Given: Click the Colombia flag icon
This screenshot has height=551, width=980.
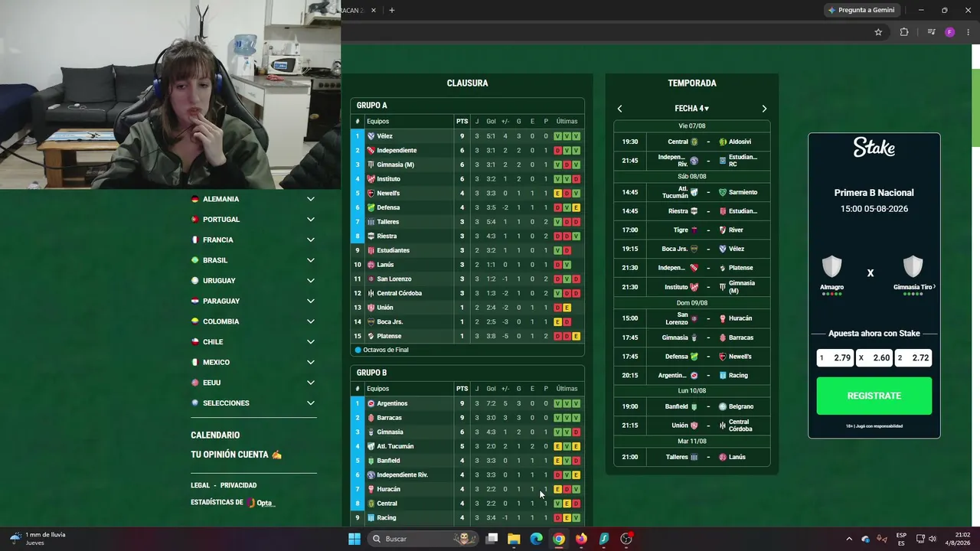Looking at the screenshot, I should (x=195, y=321).
